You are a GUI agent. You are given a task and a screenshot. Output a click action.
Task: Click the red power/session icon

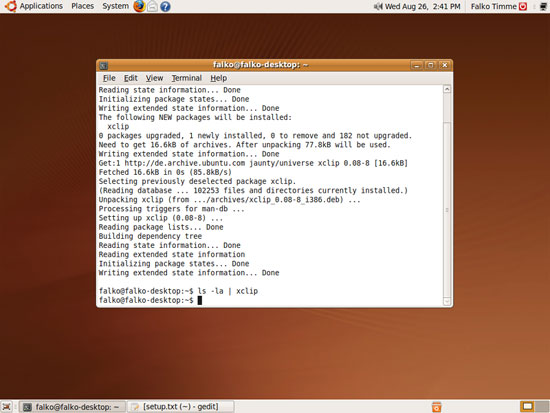[x=523, y=6]
